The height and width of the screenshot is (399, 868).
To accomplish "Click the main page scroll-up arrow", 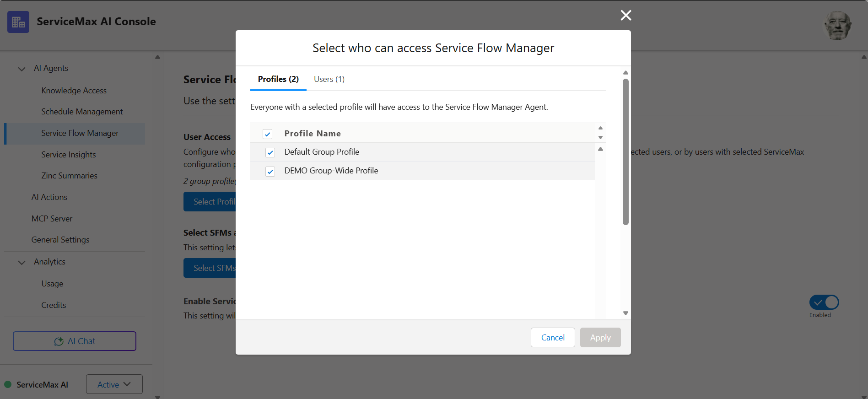I will point(864,57).
